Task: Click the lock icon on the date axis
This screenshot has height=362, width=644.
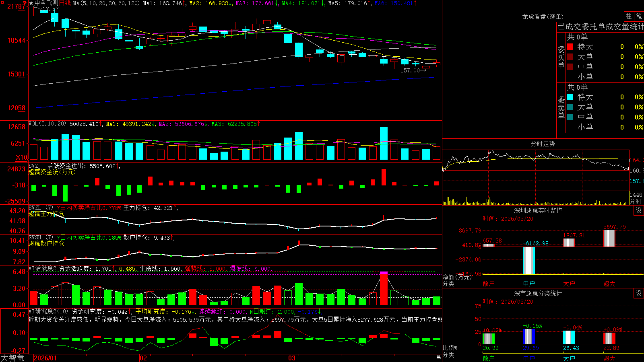Action: (439, 357)
